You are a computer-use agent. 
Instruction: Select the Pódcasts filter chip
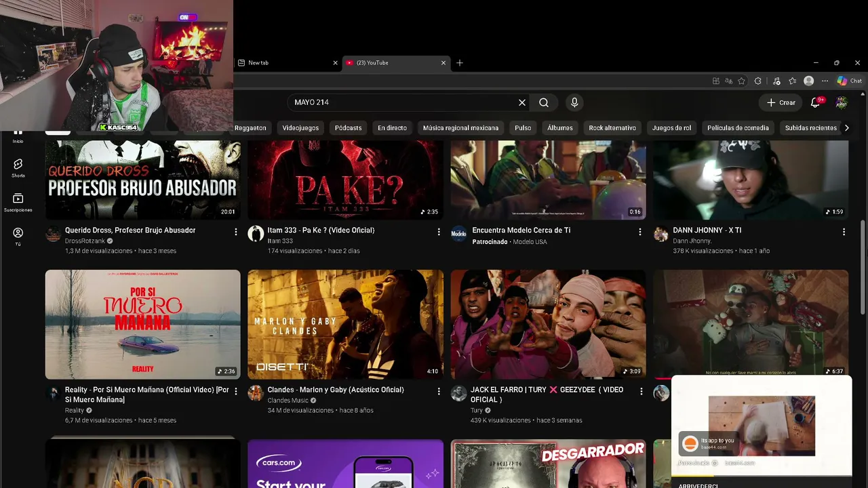pyautogui.click(x=348, y=127)
